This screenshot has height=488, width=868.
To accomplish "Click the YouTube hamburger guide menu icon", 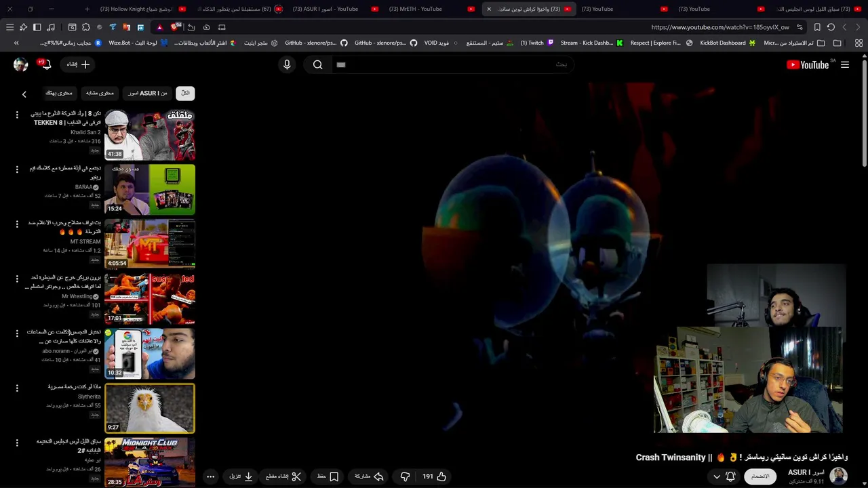I will click(x=845, y=65).
